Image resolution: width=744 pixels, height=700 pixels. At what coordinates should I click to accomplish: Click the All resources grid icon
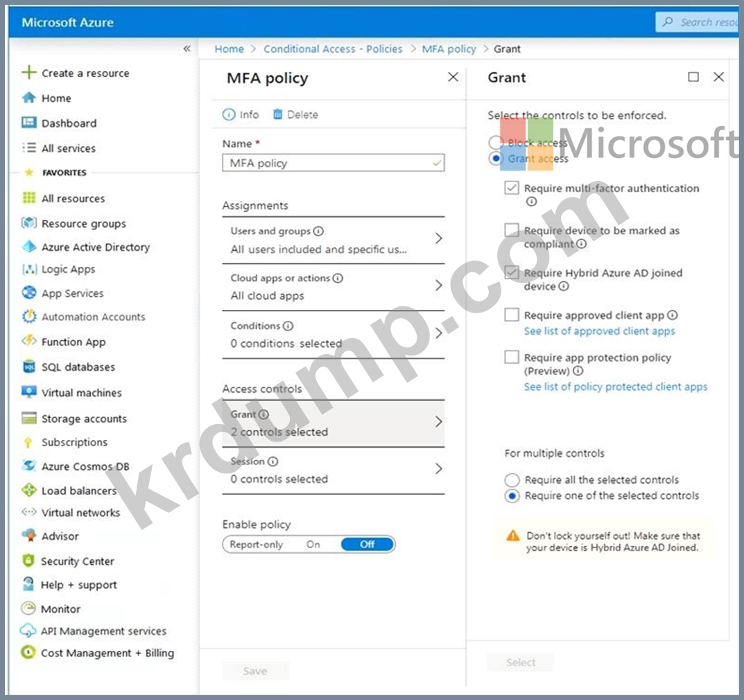click(x=29, y=198)
